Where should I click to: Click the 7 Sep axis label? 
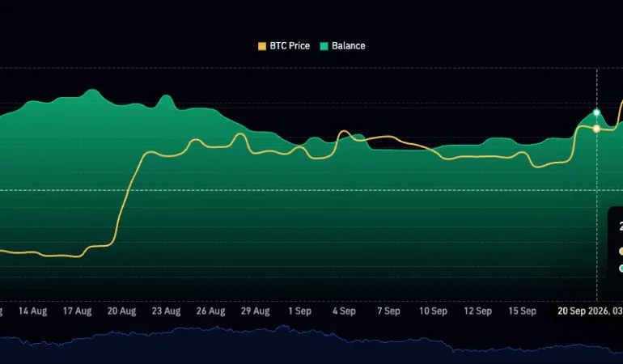tap(388, 311)
